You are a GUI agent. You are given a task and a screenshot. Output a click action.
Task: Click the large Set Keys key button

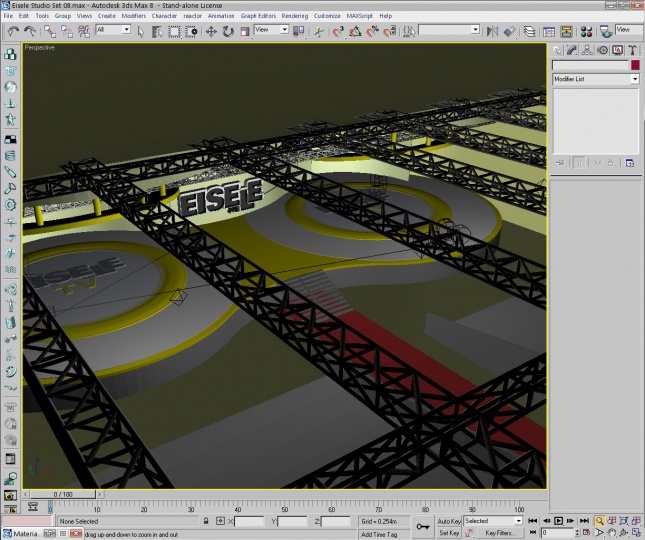422,526
